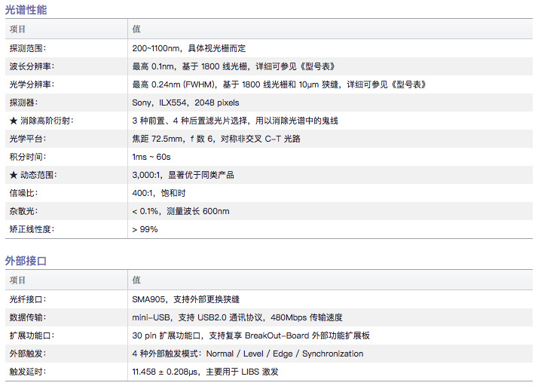Click the star beside 动态范围
The image size is (538, 392).
pos(14,175)
